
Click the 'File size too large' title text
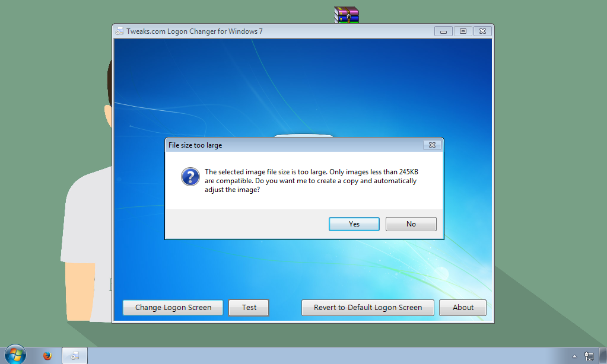195,145
